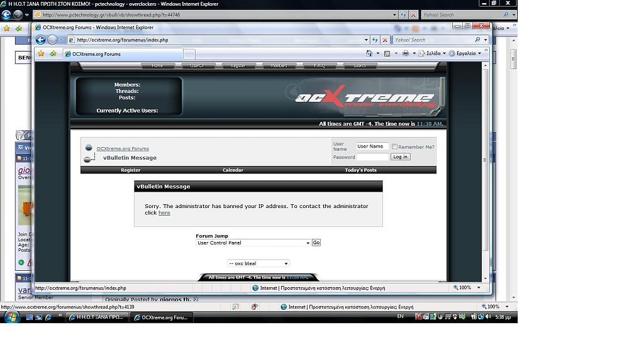The width and height of the screenshot is (644, 362).
Task: Expand Εργαλεία (Tools) menu arrow in OCXtreme window
Action: [479, 53]
